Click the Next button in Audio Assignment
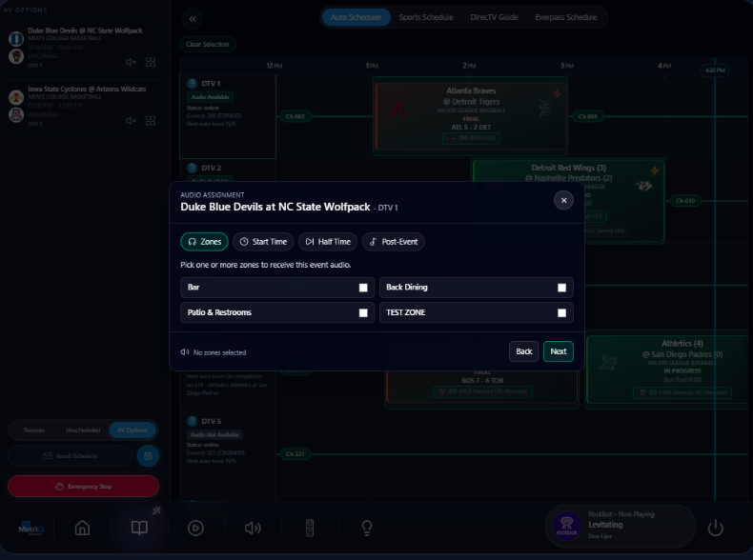The image size is (753, 560). tap(558, 351)
